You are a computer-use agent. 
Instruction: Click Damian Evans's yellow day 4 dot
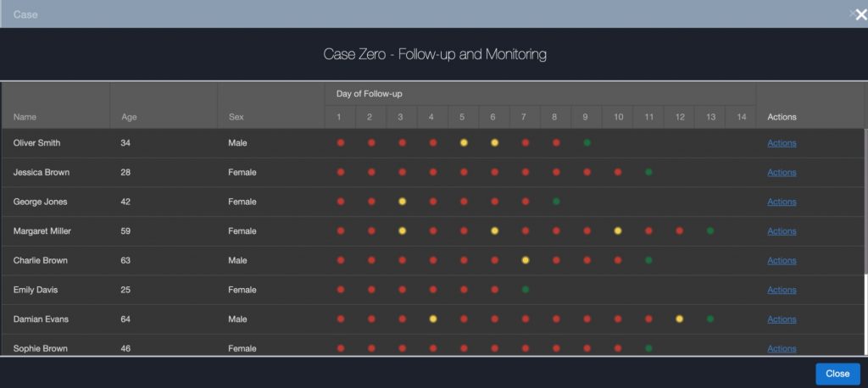click(x=433, y=319)
